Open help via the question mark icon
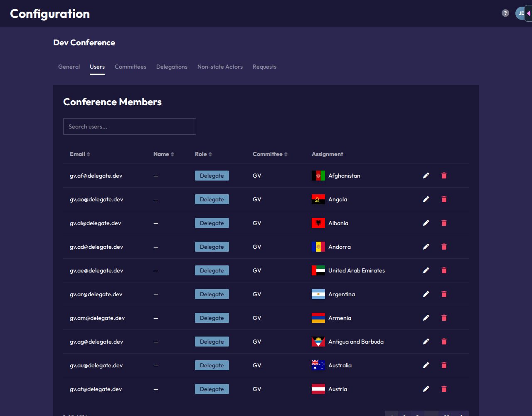Viewport: 532px width, 416px height. coord(505,13)
